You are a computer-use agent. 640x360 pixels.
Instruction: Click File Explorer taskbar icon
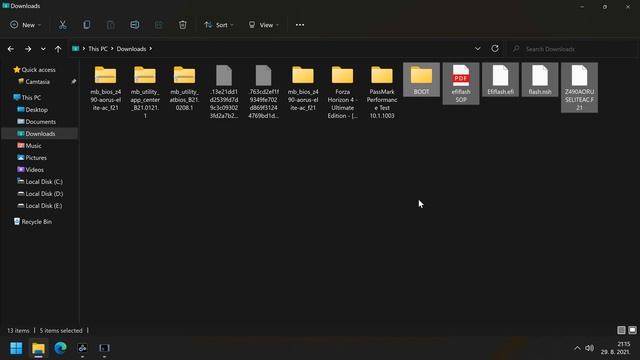tap(38, 348)
